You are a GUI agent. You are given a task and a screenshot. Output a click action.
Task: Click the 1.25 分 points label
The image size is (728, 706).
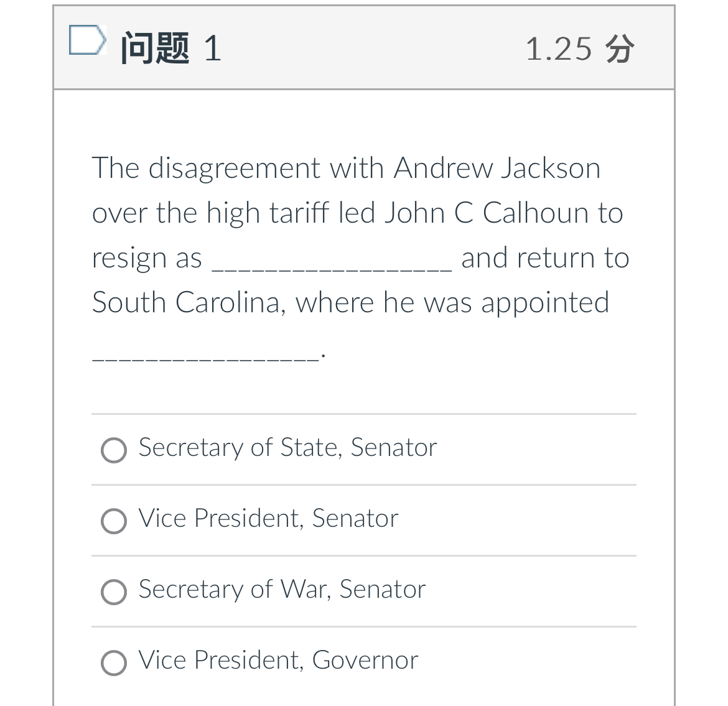(x=579, y=49)
